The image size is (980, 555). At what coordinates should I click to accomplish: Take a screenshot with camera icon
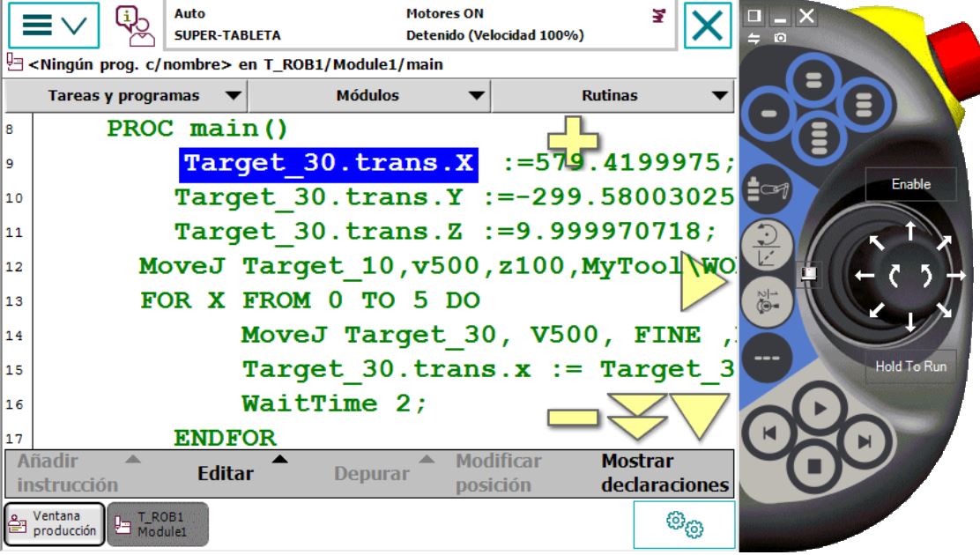780,38
